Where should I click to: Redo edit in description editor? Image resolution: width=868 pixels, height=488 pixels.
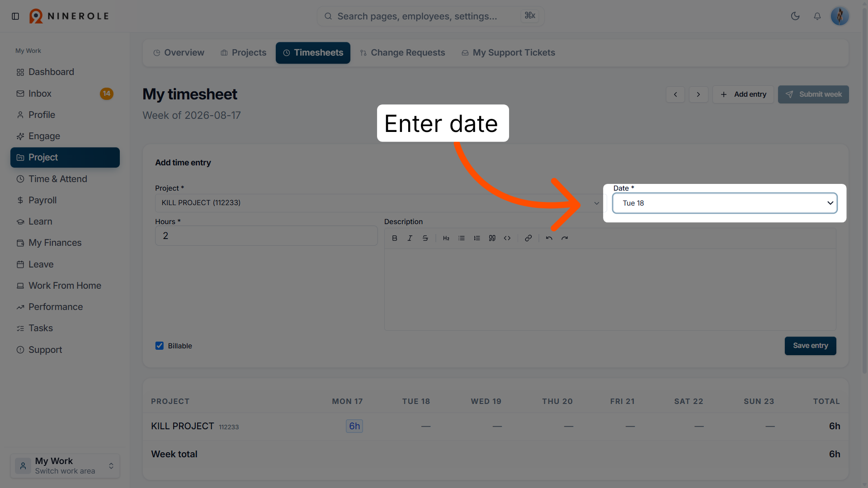pos(565,238)
